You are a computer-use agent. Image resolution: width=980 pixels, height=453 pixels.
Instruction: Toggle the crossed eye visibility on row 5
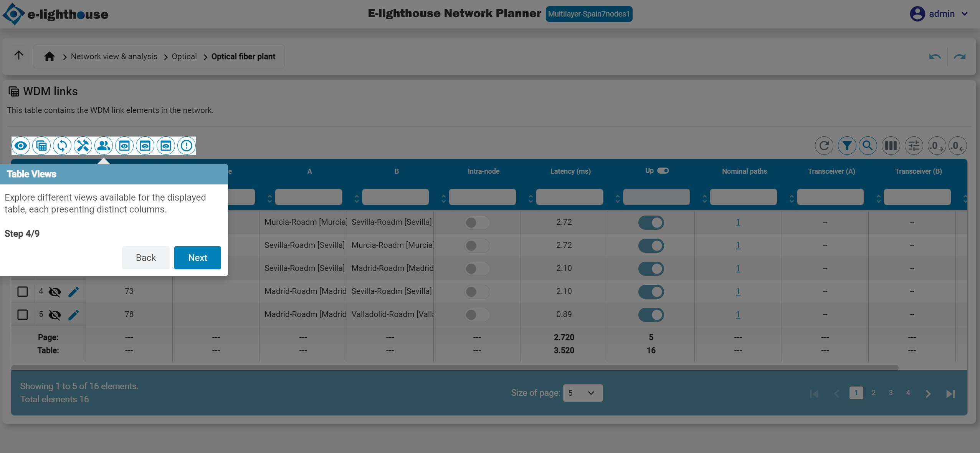pyautogui.click(x=55, y=315)
